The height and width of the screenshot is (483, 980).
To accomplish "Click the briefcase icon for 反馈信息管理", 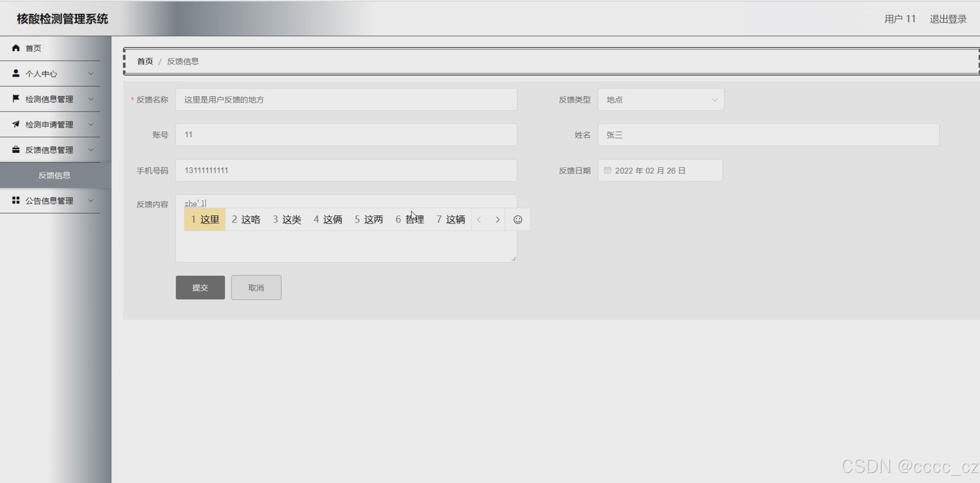I will click(x=16, y=150).
